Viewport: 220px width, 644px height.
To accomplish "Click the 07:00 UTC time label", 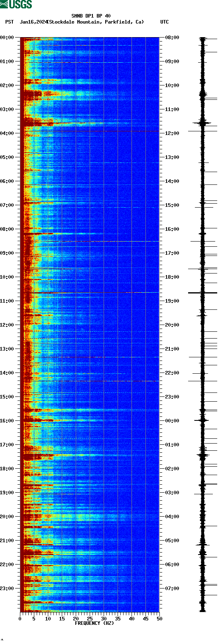I will coord(172,589).
